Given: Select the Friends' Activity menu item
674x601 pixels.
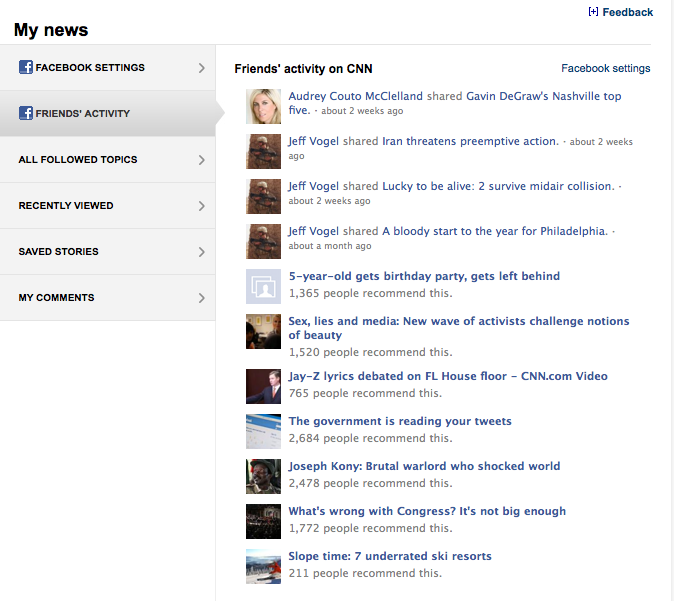Looking at the screenshot, I should (x=107, y=113).
